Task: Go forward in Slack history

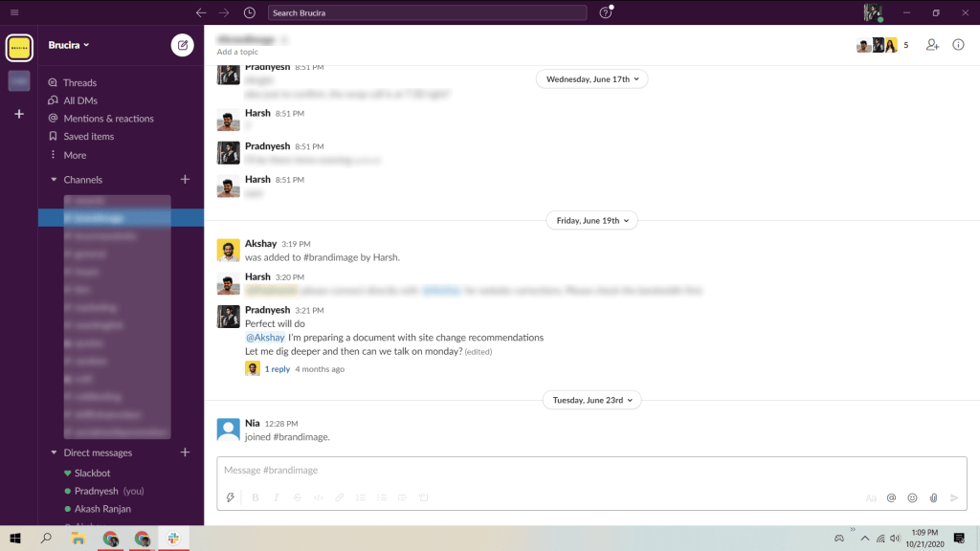Action: (224, 12)
